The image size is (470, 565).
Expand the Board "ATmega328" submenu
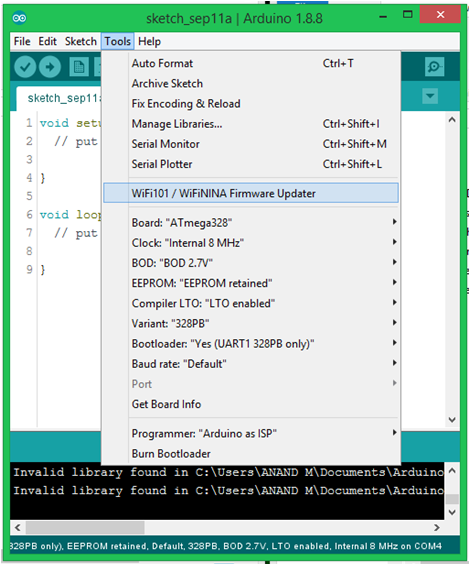point(251,223)
